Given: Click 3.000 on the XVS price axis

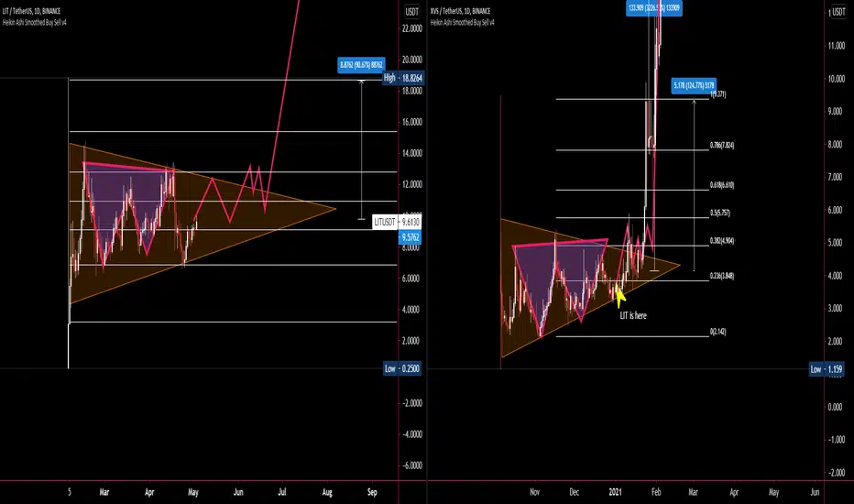Looking at the screenshot, I should click(835, 309).
